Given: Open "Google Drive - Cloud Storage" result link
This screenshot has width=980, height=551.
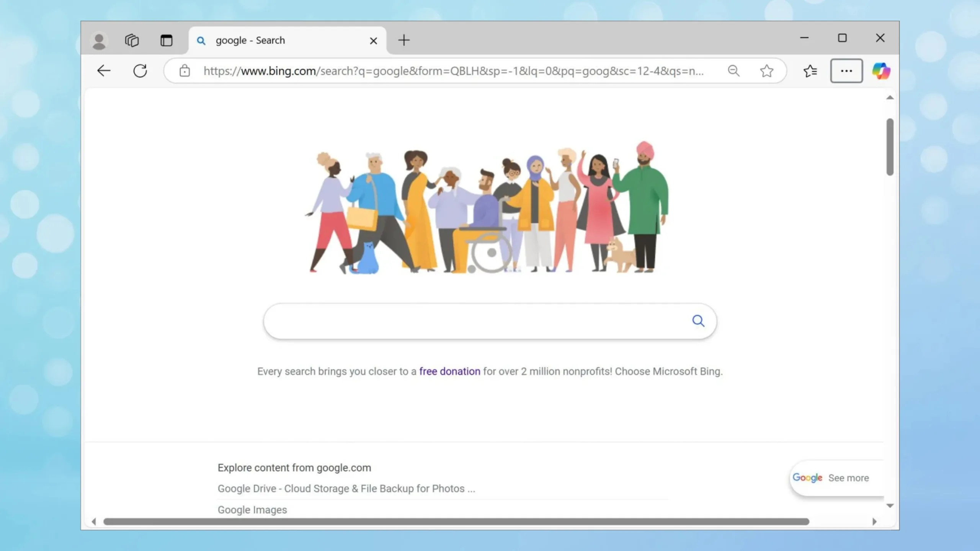Looking at the screenshot, I should point(346,489).
